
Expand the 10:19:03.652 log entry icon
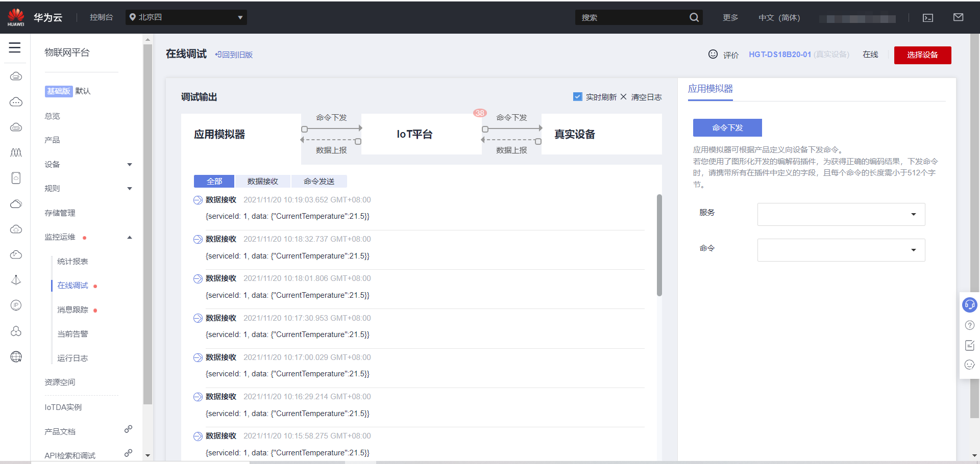click(198, 200)
